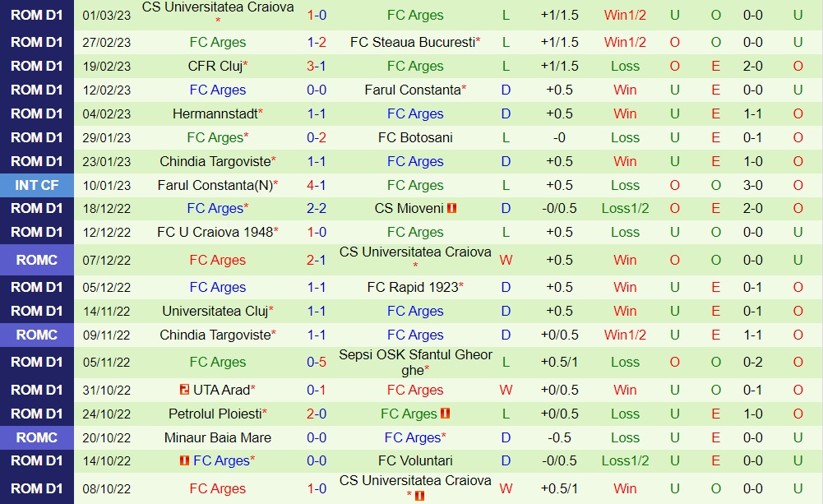Select the INT CF competition badge
This screenshot has width=823, height=504.
pyautogui.click(x=36, y=185)
